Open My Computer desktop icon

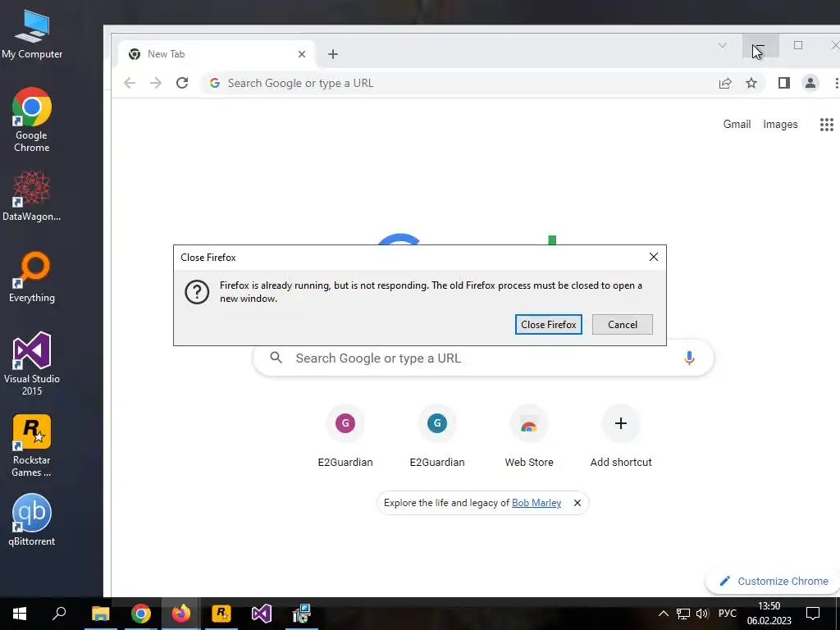point(32,34)
